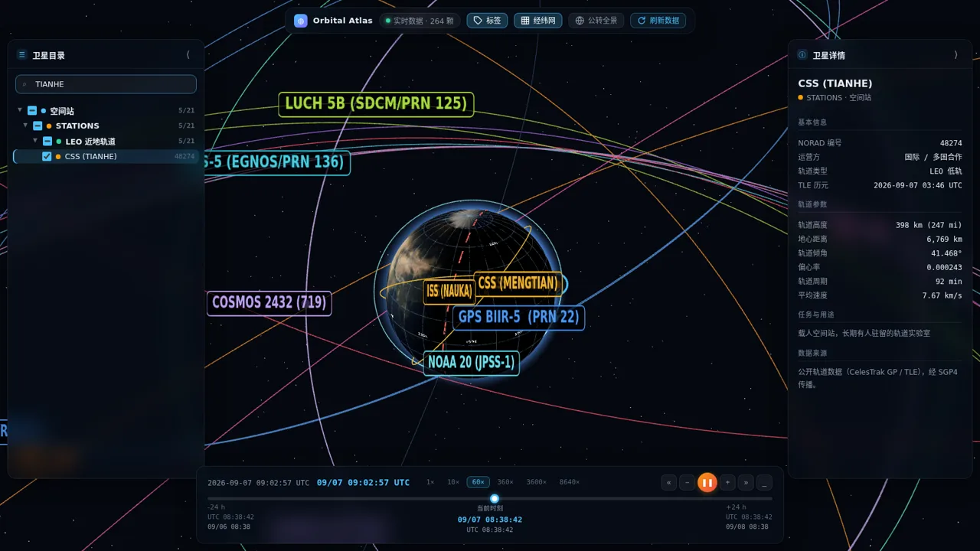Image resolution: width=980 pixels, height=551 pixels.
Task: Set playback speed to 8640×
Action: 569,482
